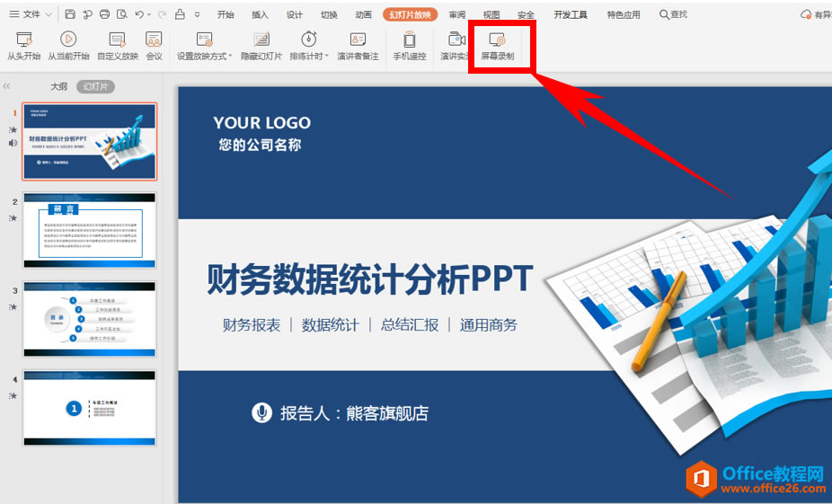Hide the slide via 隐藏幻灯片 icon

tap(261, 45)
